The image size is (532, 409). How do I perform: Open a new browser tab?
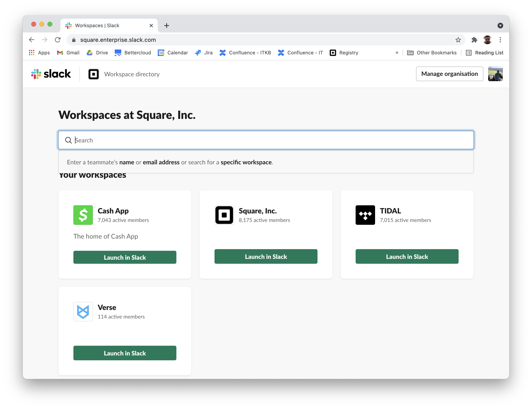point(167,26)
